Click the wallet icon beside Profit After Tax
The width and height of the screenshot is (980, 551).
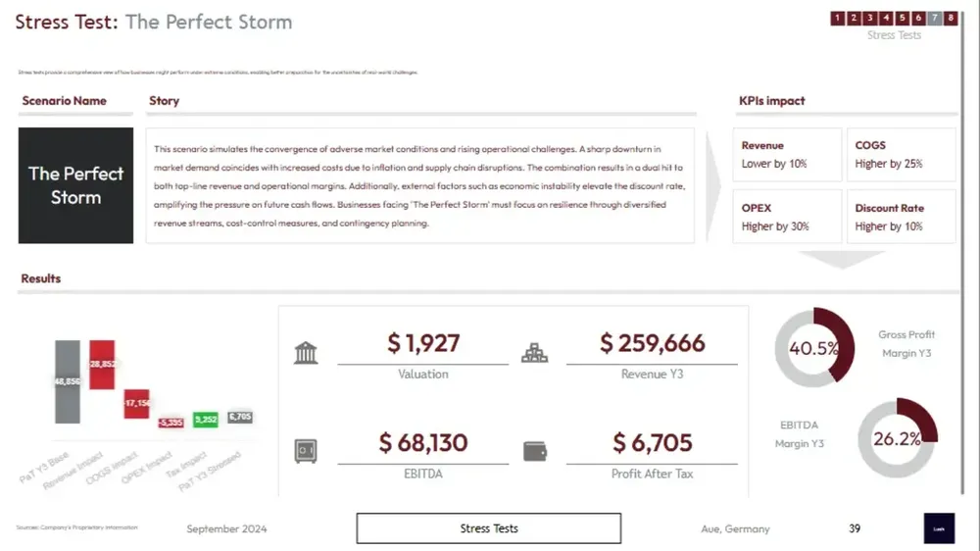click(535, 451)
